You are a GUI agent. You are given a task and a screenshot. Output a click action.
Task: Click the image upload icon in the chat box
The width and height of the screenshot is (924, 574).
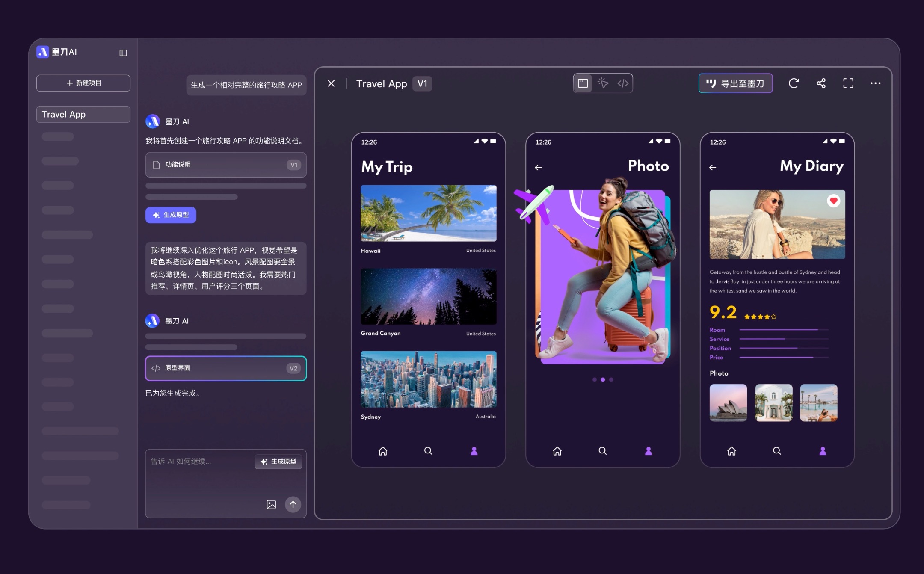(271, 504)
